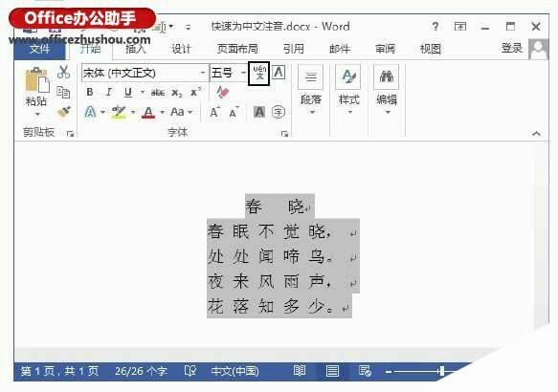Activate the Format Painter brush
558x392 pixels.
click(x=64, y=112)
